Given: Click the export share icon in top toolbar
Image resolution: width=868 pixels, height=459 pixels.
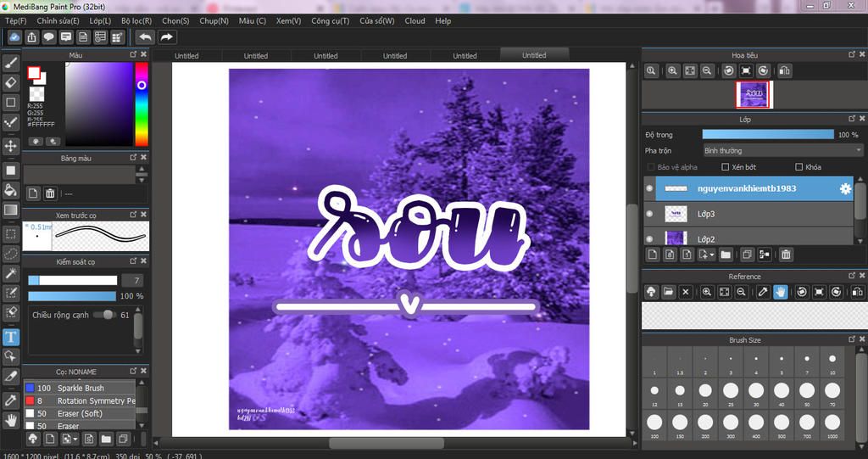Looking at the screenshot, I should 31,37.
